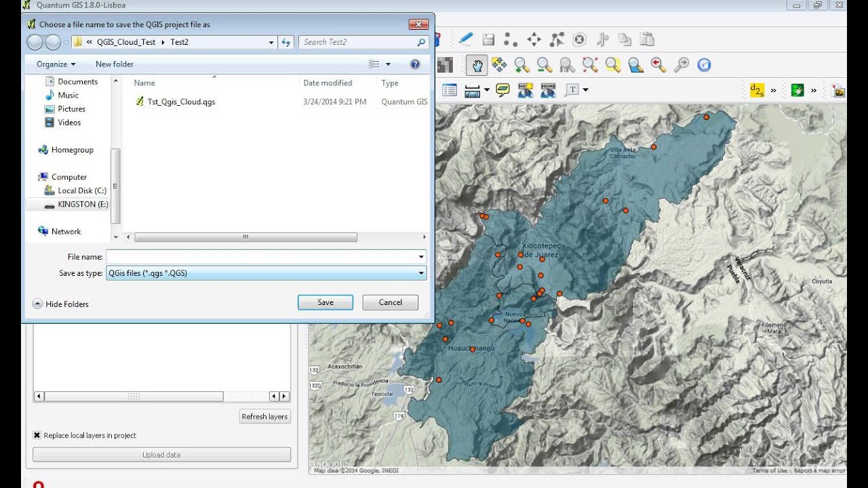Click the navigation pane vertical scrollbar
The width and height of the screenshot is (868, 488).
coord(115,186)
